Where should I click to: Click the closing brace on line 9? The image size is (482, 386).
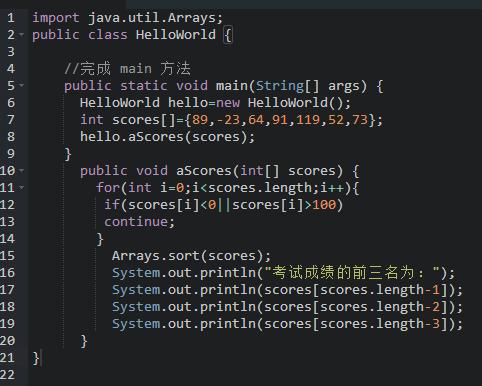(68, 154)
